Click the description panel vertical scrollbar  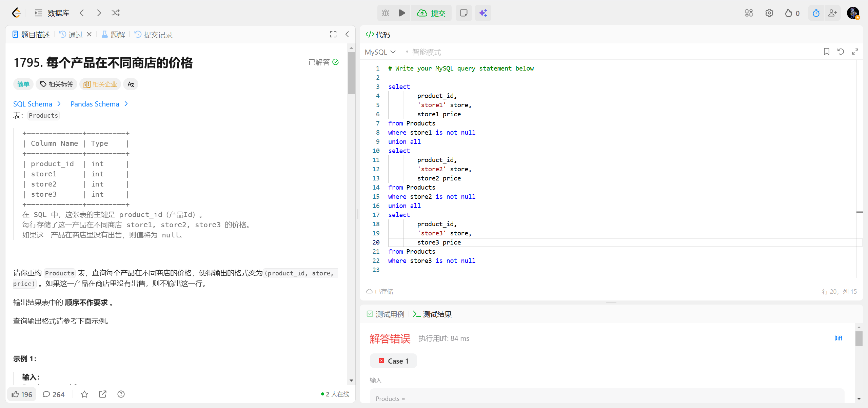click(351, 73)
